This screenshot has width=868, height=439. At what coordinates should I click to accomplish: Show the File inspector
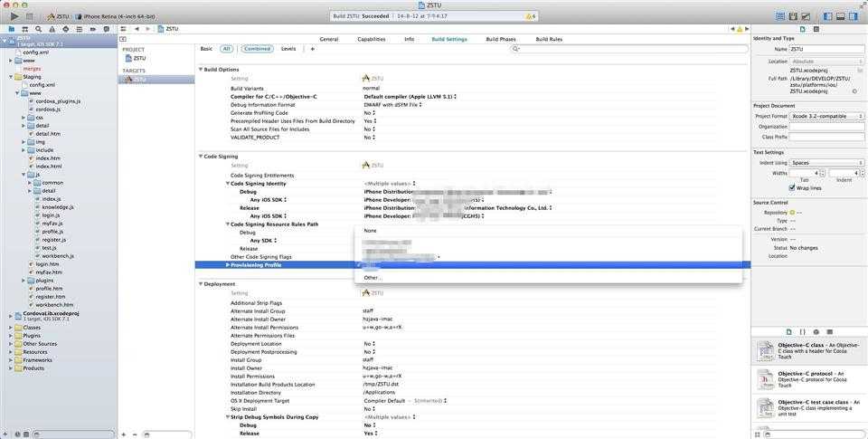pos(802,29)
